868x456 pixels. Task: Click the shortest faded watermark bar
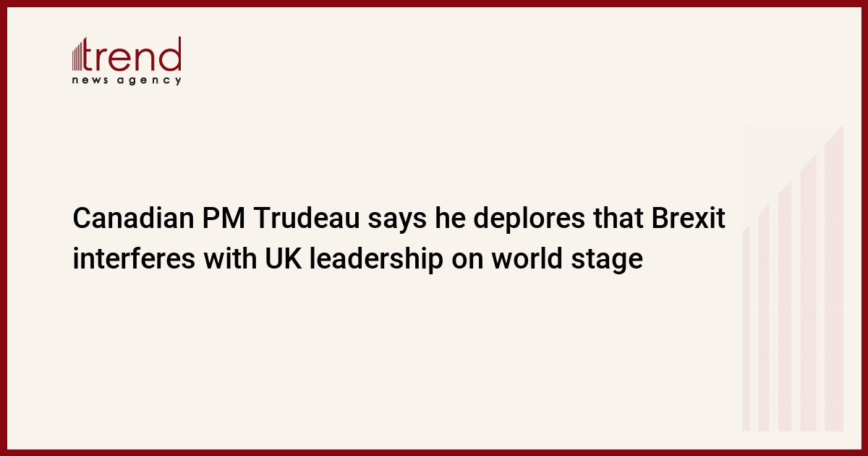pyautogui.click(x=746, y=329)
